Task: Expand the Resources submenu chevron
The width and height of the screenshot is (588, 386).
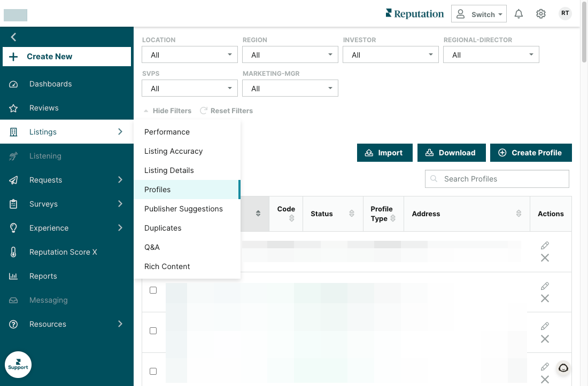Action: (120, 324)
